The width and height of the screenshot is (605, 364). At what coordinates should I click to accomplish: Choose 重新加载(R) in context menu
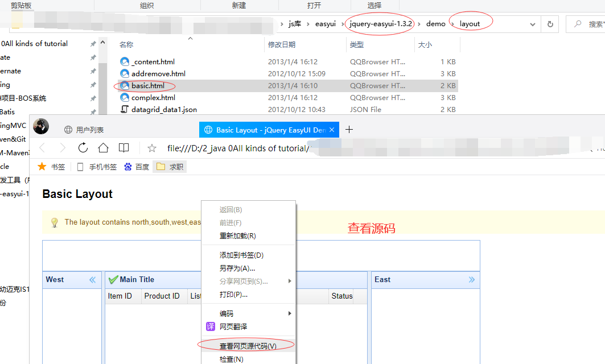237,235
